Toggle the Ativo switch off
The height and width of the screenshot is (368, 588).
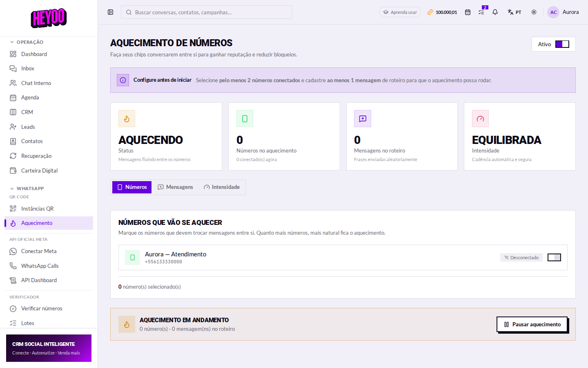click(x=562, y=44)
